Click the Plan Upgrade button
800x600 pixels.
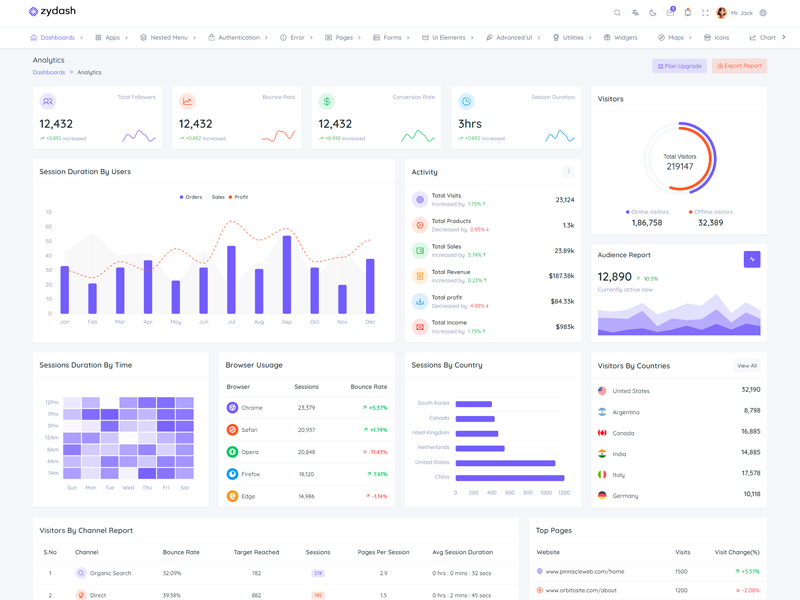pos(679,66)
